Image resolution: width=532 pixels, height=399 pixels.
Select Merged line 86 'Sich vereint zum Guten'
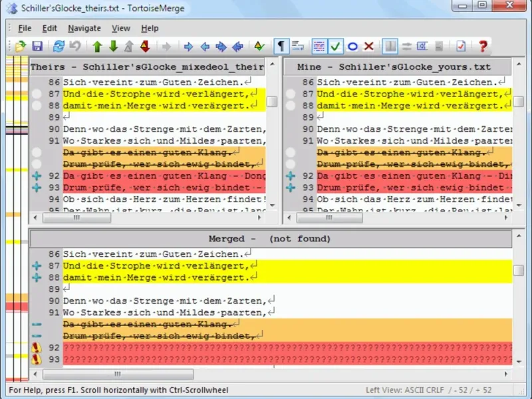tap(287, 254)
